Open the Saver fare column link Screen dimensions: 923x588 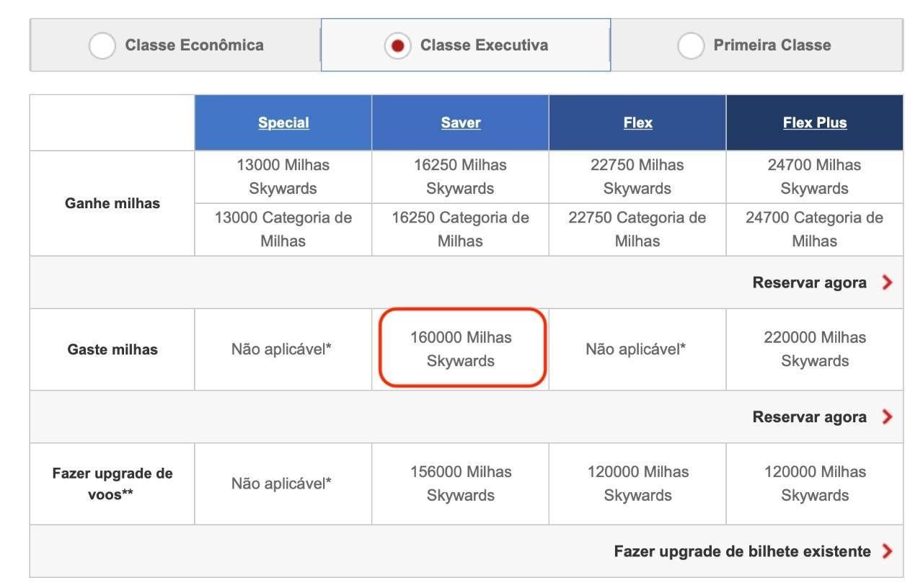pyautogui.click(x=461, y=122)
